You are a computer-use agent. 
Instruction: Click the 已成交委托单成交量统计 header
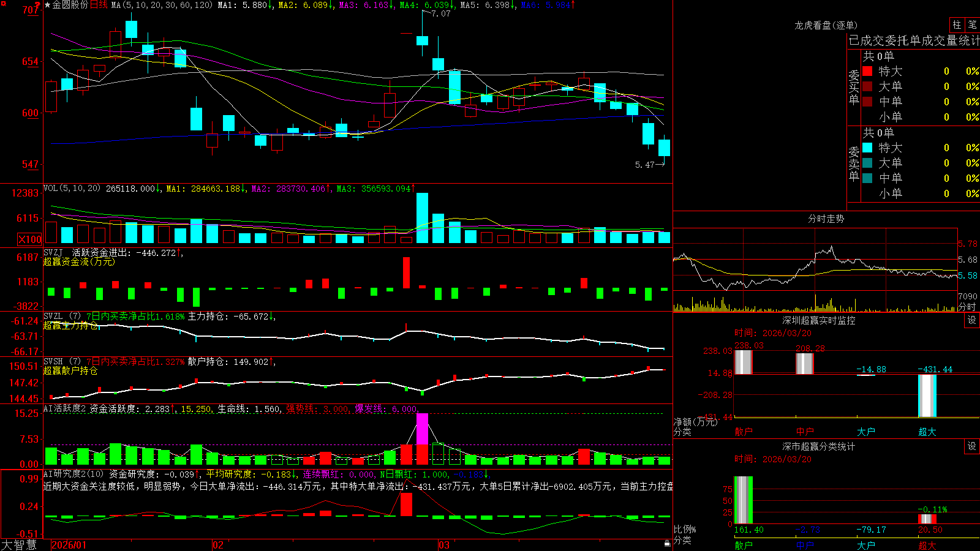914,40
